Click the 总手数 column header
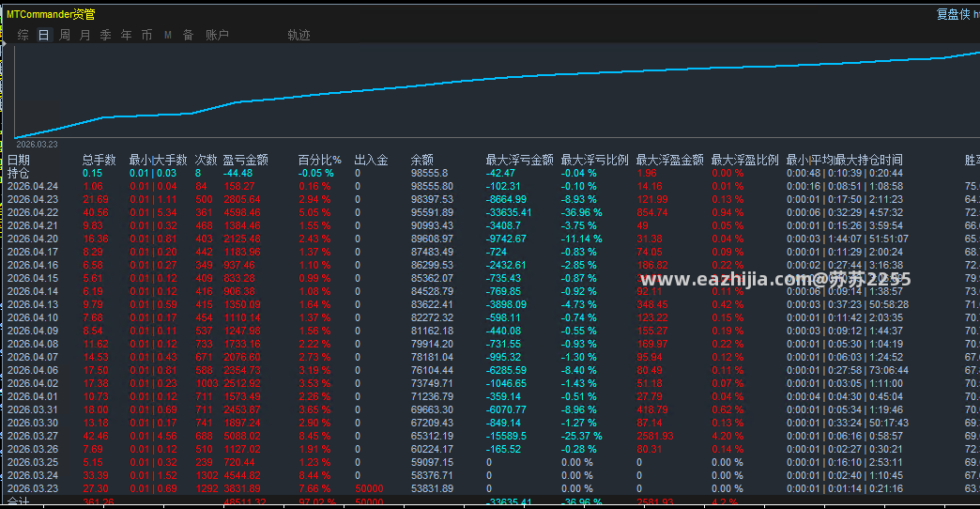The image size is (980, 509). pyautogui.click(x=99, y=160)
